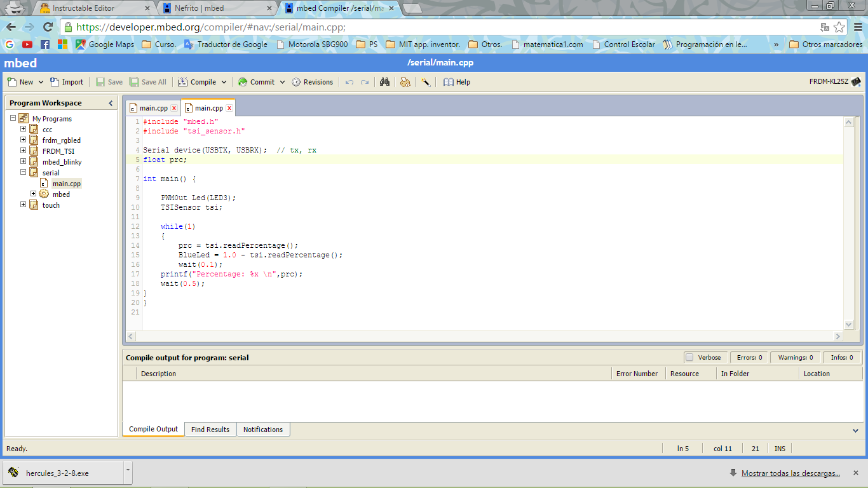Click the Compile button
Viewport: 868px width, 488px height.
pyautogui.click(x=198, y=82)
